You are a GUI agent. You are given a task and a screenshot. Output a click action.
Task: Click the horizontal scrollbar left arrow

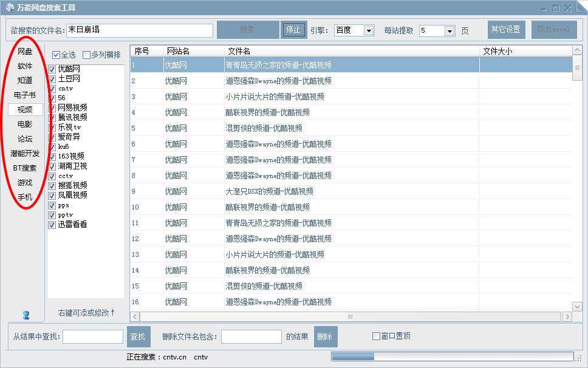[x=135, y=316]
